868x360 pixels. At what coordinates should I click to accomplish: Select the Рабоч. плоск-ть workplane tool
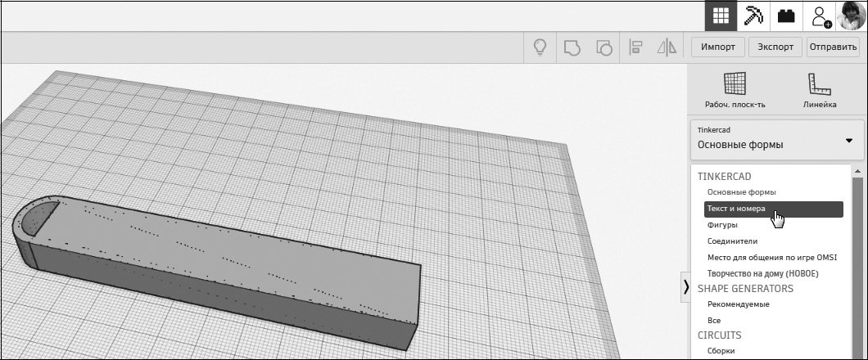coord(735,90)
